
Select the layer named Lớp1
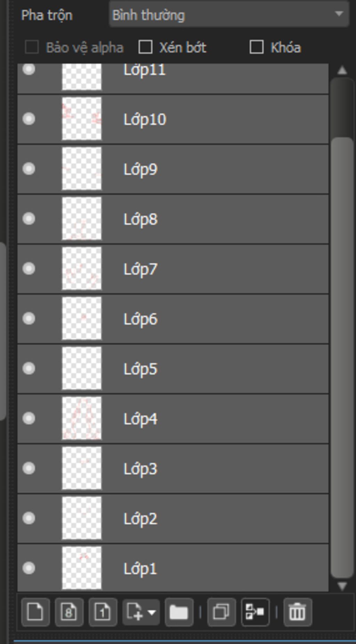(209, 569)
